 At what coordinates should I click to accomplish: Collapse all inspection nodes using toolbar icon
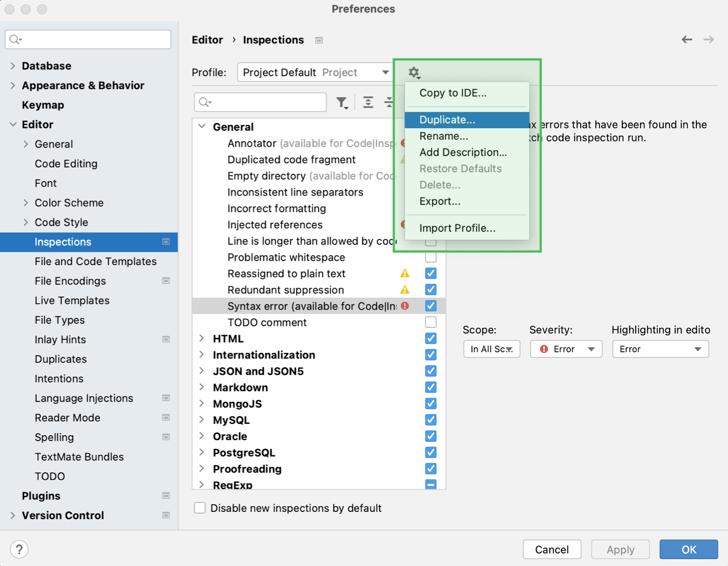tap(389, 102)
